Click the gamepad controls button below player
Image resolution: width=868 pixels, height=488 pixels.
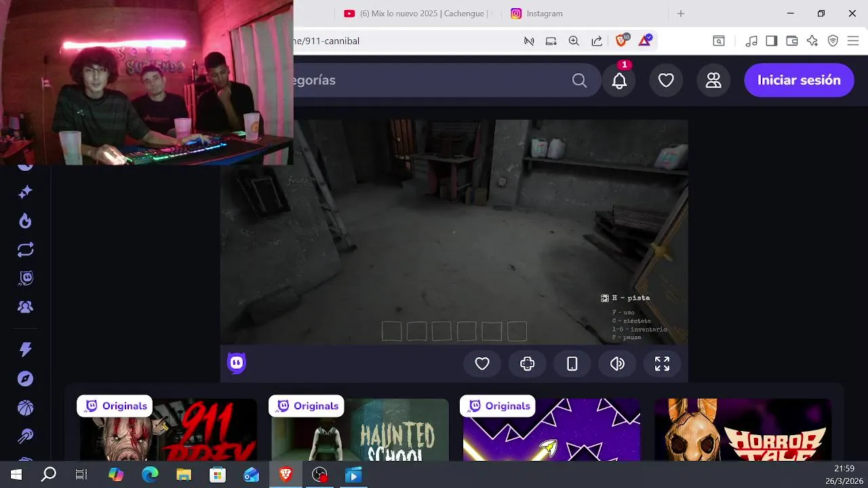click(527, 364)
